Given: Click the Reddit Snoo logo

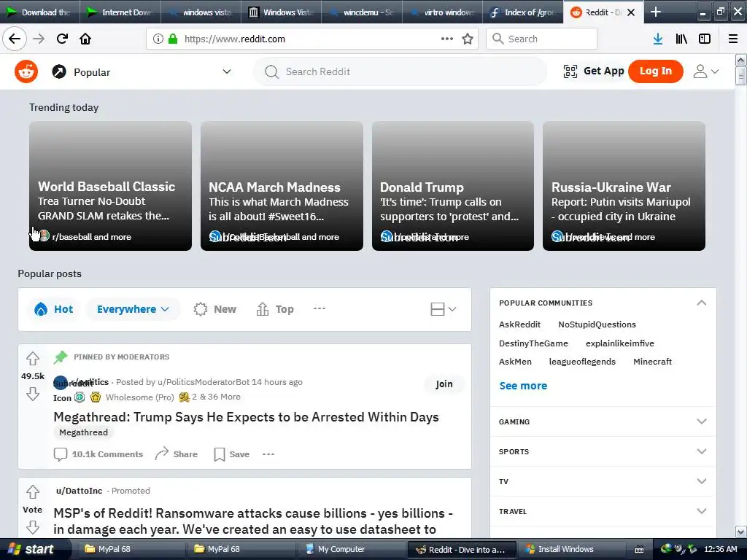Looking at the screenshot, I should click(x=26, y=71).
